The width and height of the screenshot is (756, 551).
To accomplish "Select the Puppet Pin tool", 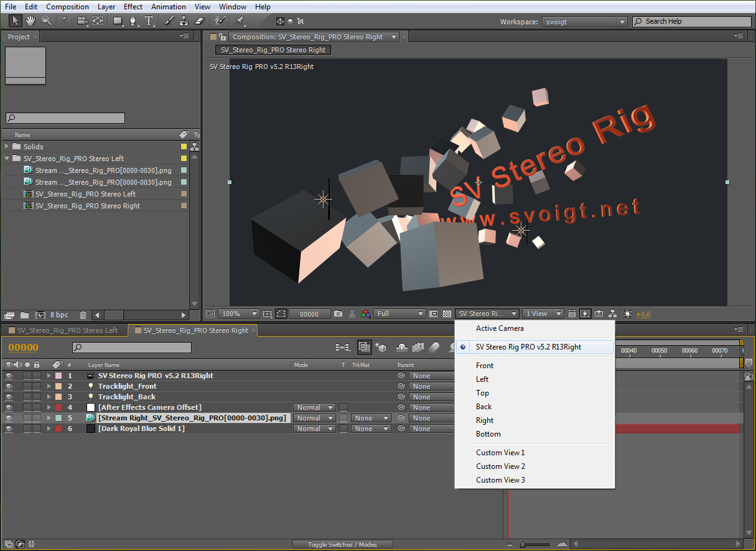I will (x=240, y=21).
